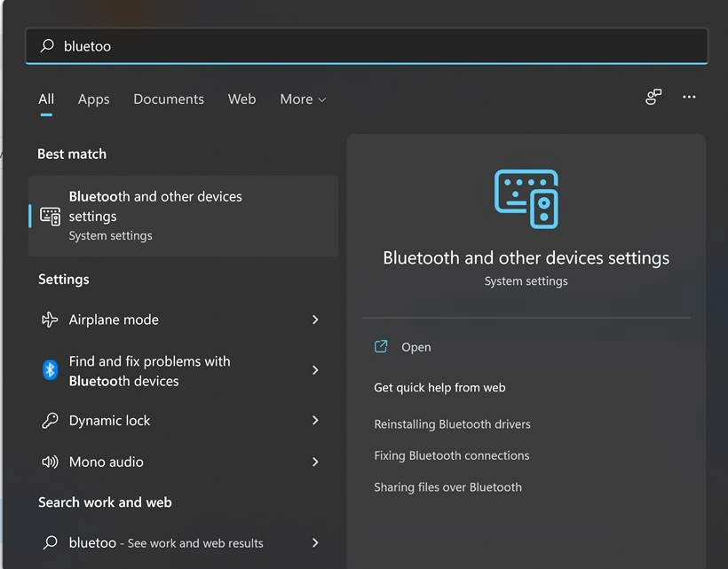Image resolution: width=728 pixels, height=569 pixels.
Task: Open 'Fixing Bluetooth connections' help link
Action: coord(452,455)
